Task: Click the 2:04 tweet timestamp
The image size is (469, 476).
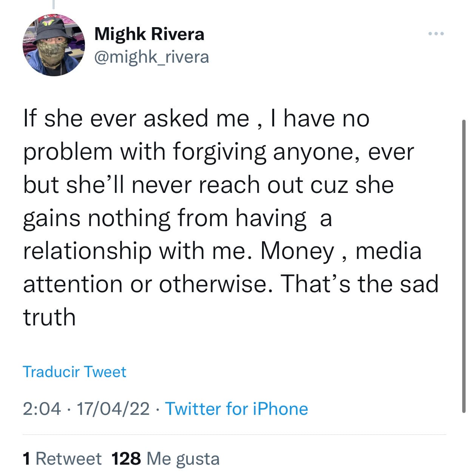Action: (42, 409)
